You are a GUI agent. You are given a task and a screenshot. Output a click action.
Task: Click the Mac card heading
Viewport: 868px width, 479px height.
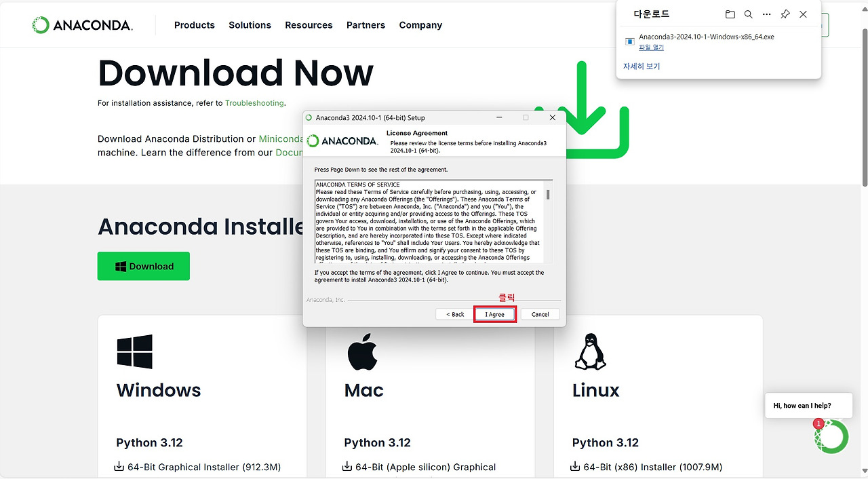(x=364, y=390)
